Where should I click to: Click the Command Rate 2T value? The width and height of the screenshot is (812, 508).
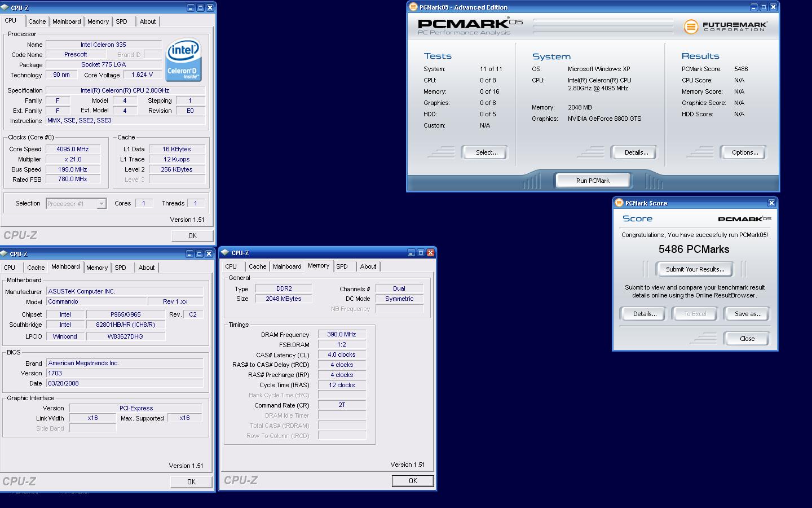tap(342, 405)
